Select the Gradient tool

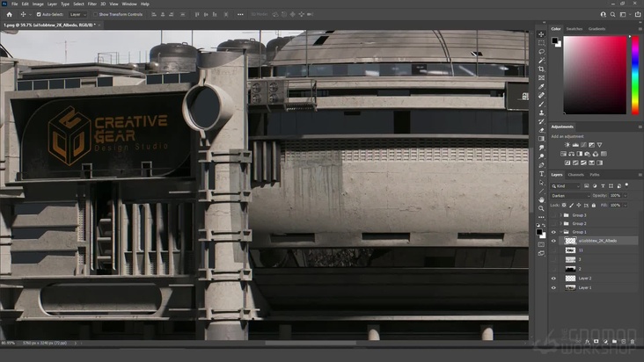(x=541, y=139)
